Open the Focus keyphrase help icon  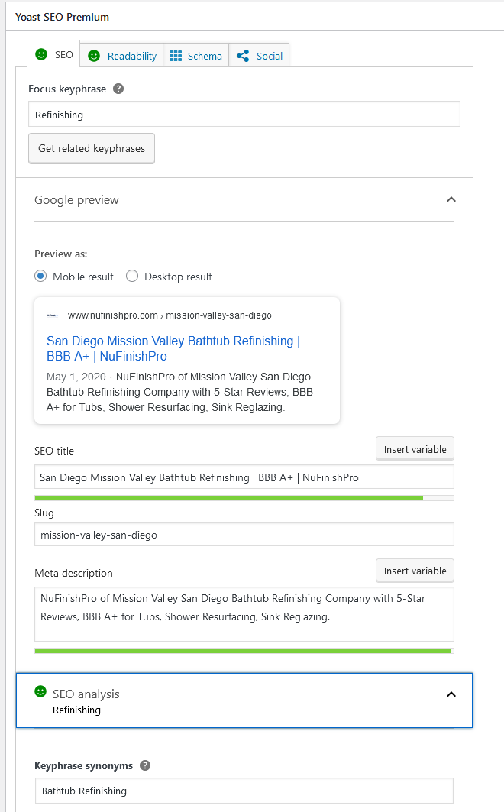[118, 89]
